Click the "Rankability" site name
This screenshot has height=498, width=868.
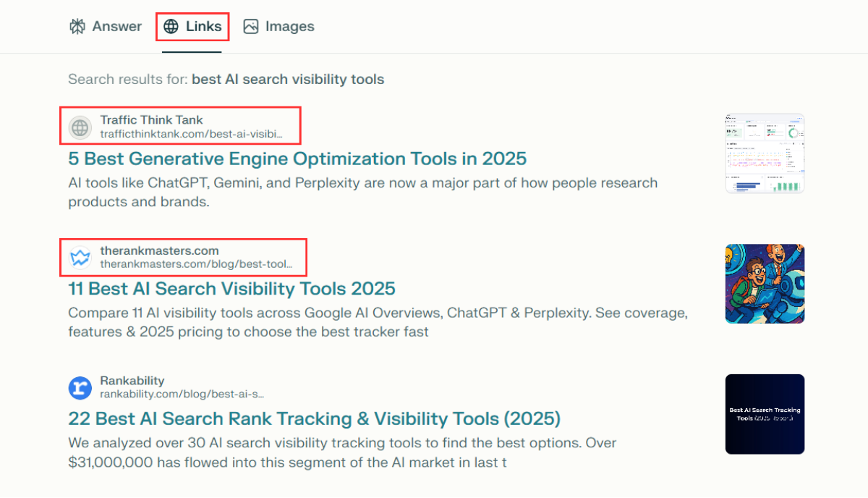(132, 381)
